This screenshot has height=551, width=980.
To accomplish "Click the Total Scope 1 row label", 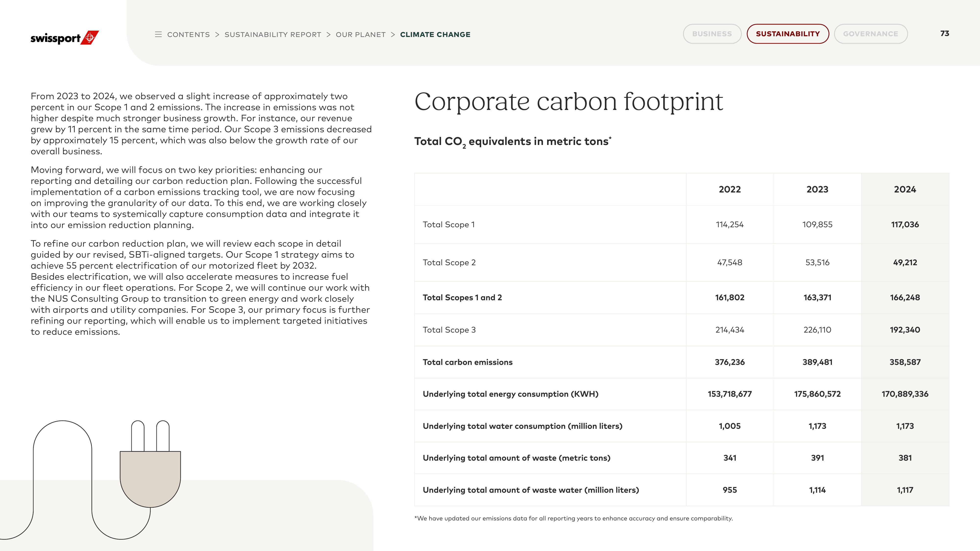I will coord(449,225).
